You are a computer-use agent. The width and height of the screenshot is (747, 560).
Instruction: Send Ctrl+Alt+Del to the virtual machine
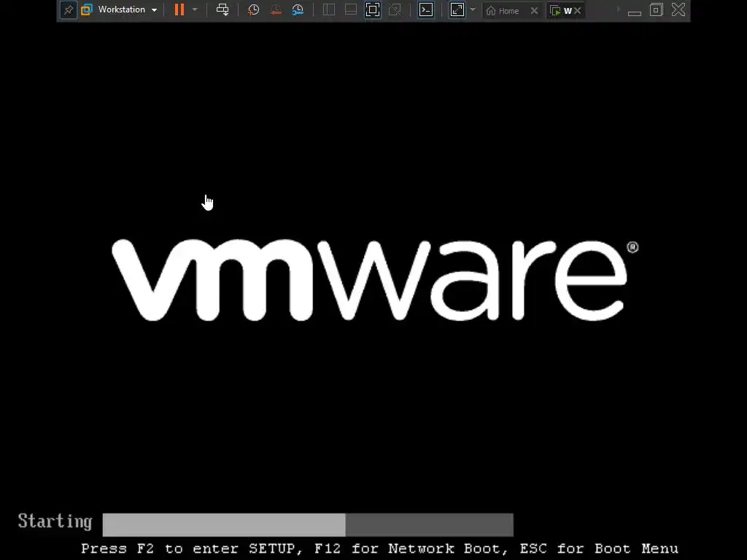click(x=222, y=9)
